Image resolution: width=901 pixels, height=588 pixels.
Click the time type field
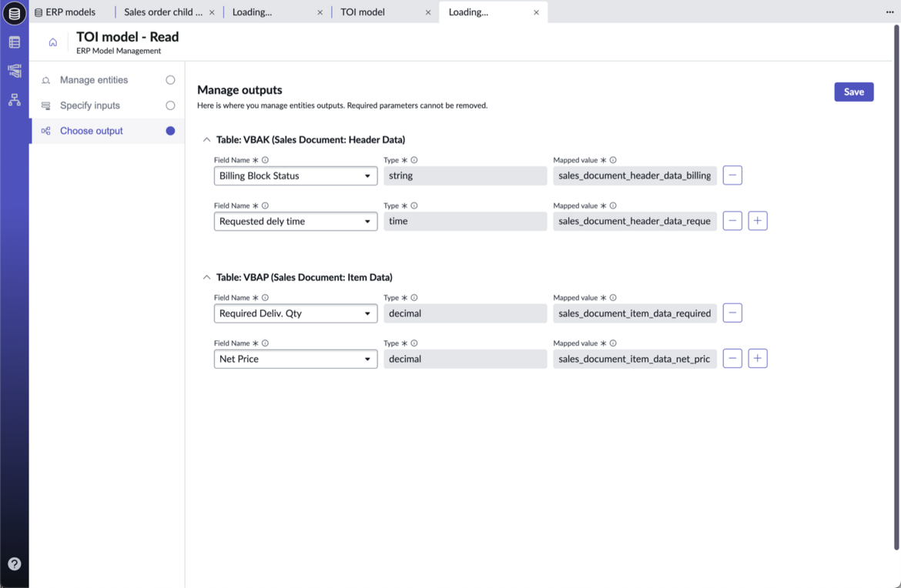[x=465, y=221]
